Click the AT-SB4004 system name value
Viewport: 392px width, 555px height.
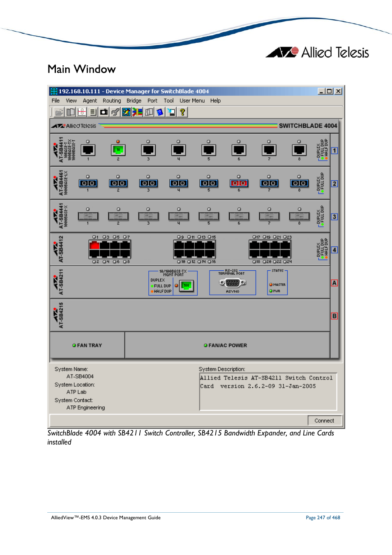click(x=80, y=376)
